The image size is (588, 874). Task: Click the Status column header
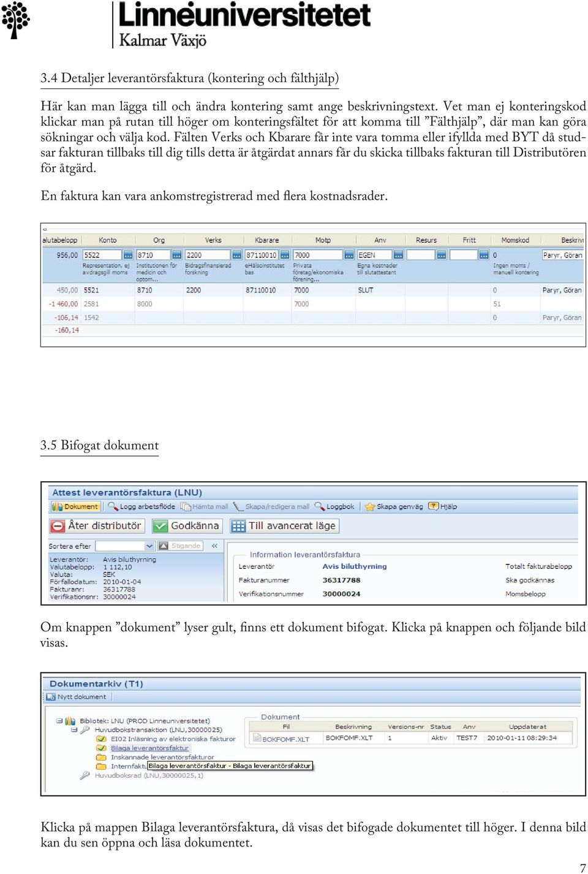click(440, 726)
